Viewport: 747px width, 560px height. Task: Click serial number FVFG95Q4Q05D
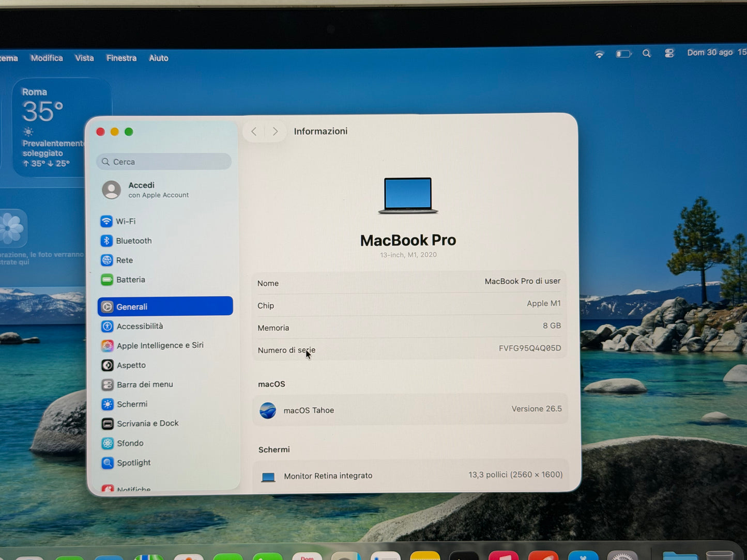click(530, 348)
